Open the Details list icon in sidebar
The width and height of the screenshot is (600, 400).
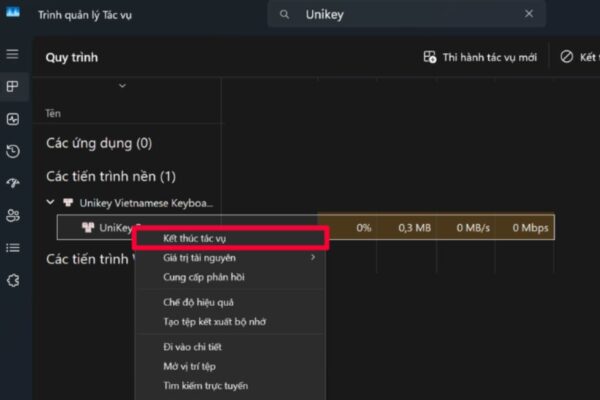tap(12, 247)
